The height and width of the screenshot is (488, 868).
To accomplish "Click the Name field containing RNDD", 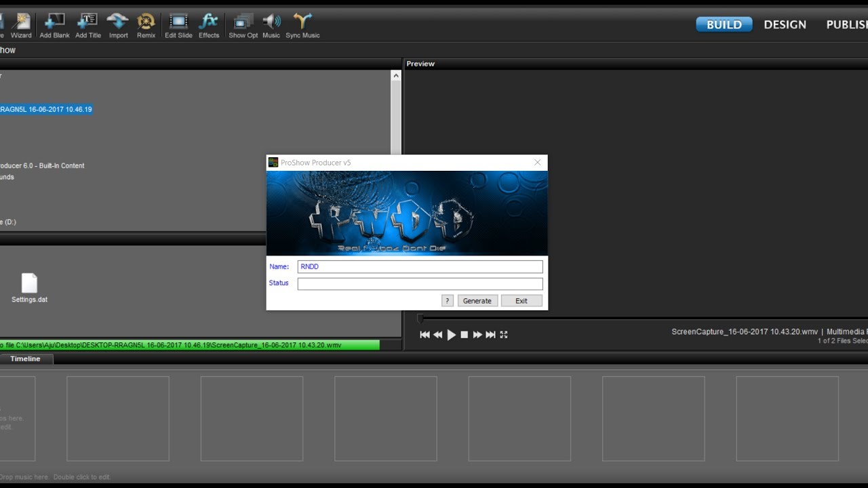I will point(420,266).
